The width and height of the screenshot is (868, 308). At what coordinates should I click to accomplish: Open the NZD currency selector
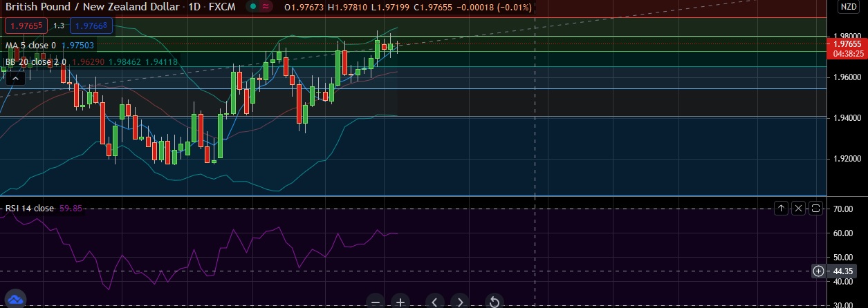pos(847,7)
